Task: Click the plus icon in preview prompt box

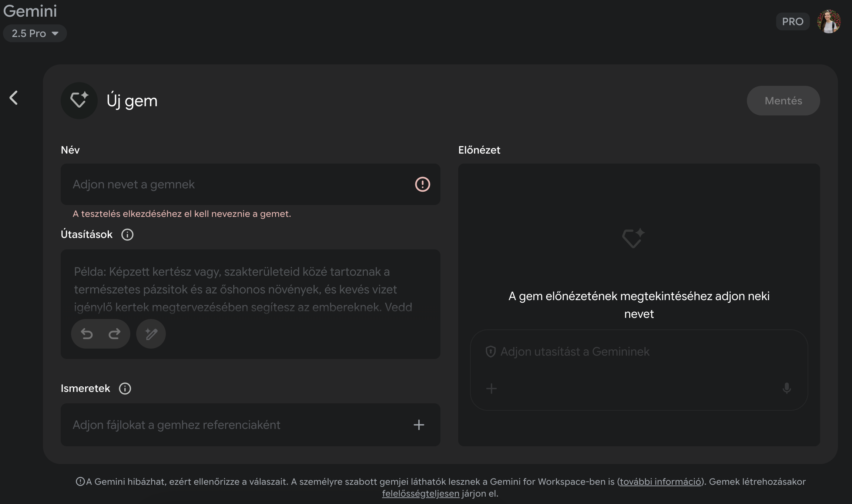Action: [x=491, y=389]
